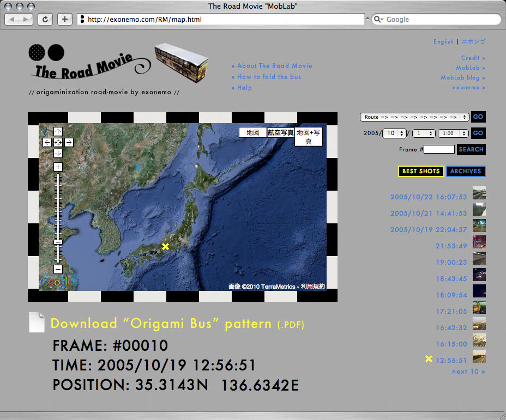
Task: Open shot timestamp 18:43:45
Action: pos(451,279)
